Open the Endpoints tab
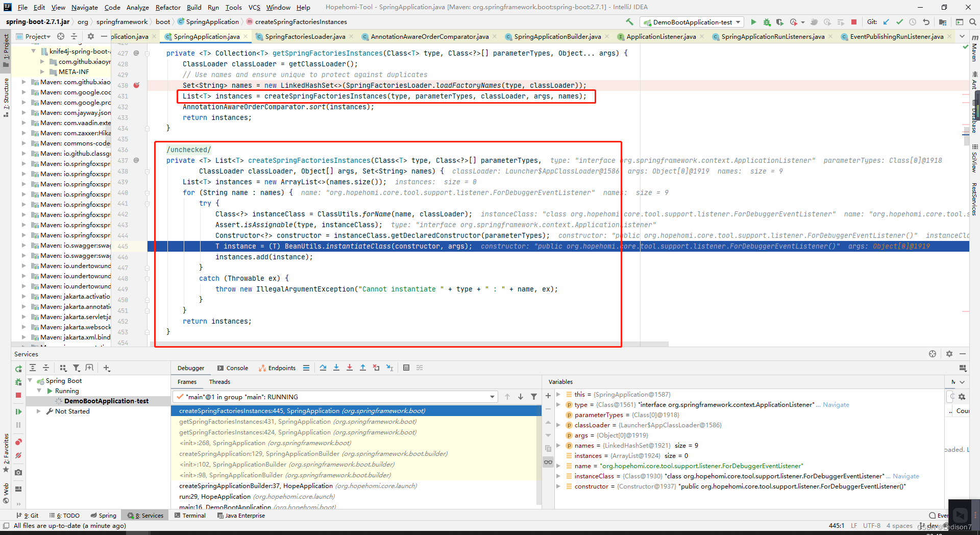 [277, 368]
